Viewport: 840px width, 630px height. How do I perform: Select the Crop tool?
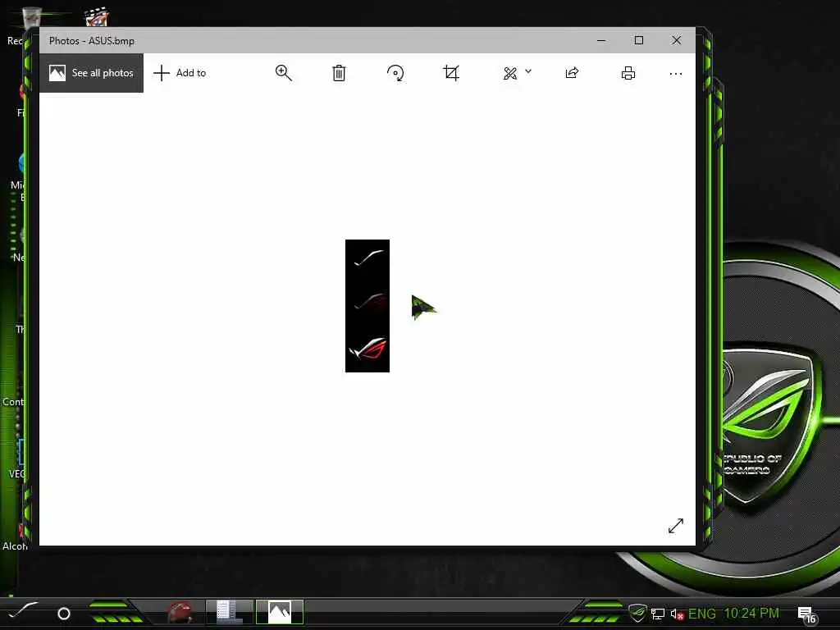(x=451, y=73)
